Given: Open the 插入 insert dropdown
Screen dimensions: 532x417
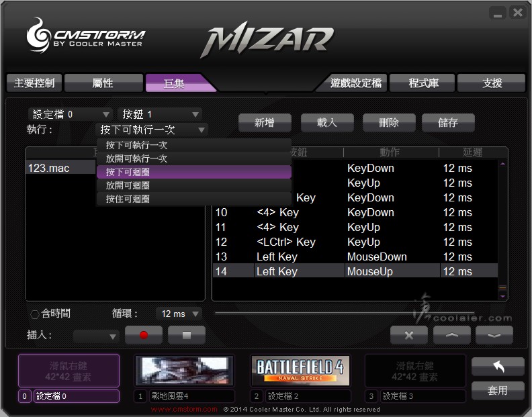Looking at the screenshot, I should [96, 336].
